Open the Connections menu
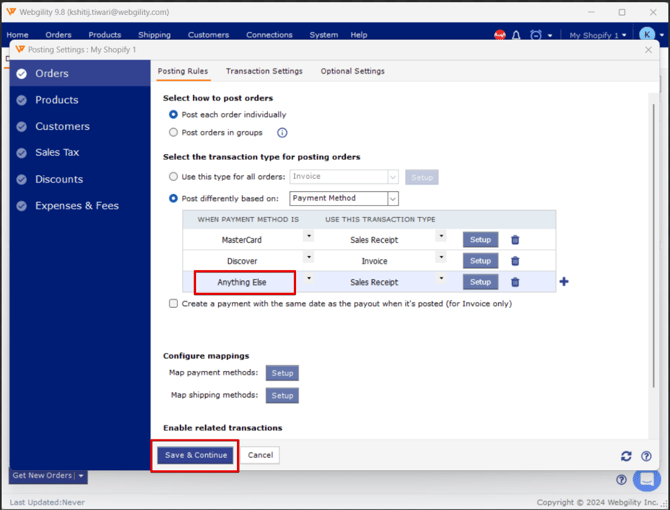This screenshot has height=510, width=670. click(269, 35)
